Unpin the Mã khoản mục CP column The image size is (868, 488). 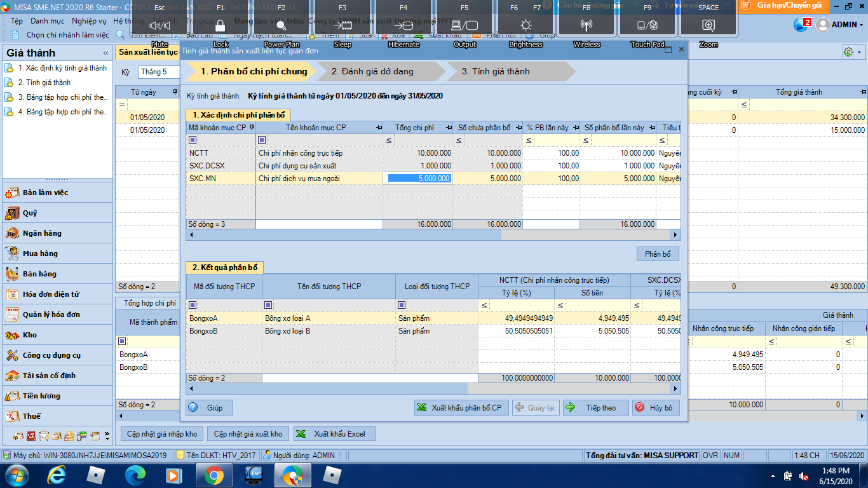(x=252, y=128)
